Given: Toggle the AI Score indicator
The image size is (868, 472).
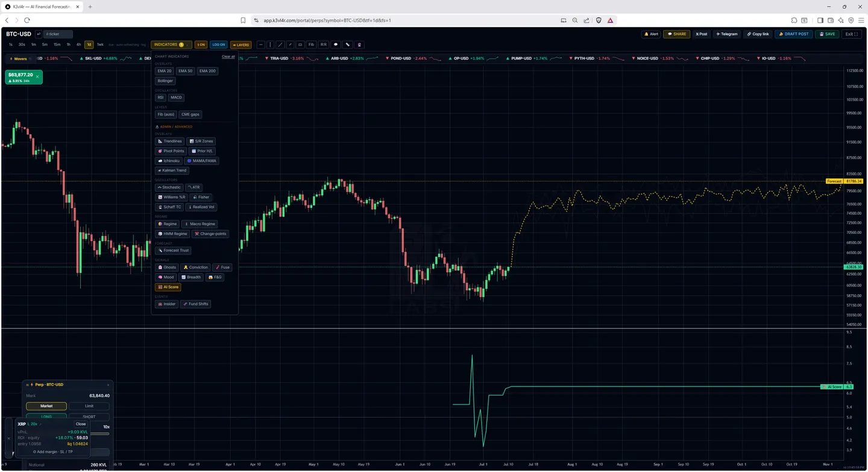Looking at the screenshot, I should 168,287.
